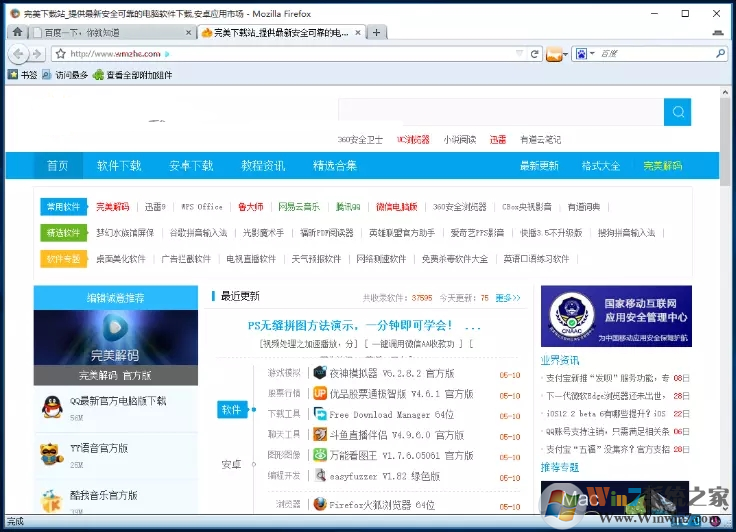Click the blue search magnifier button on website
Screen dimensions: 736x532
point(677,112)
